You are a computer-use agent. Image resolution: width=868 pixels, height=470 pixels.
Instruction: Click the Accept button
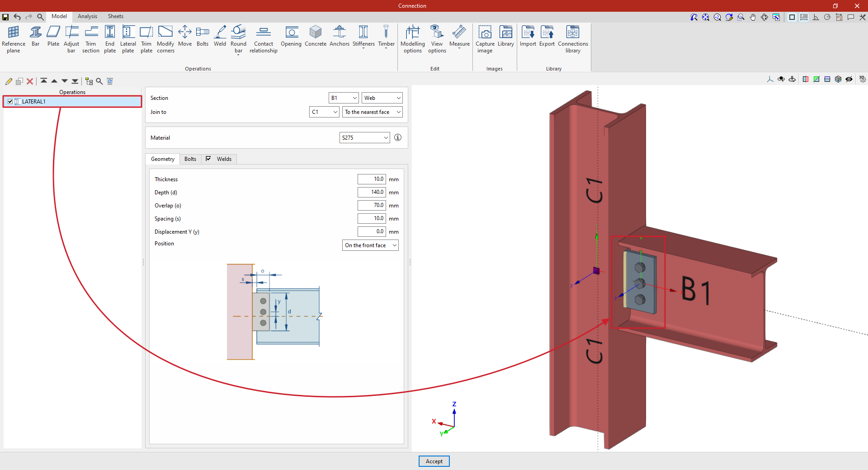pyautogui.click(x=434, y=461)
